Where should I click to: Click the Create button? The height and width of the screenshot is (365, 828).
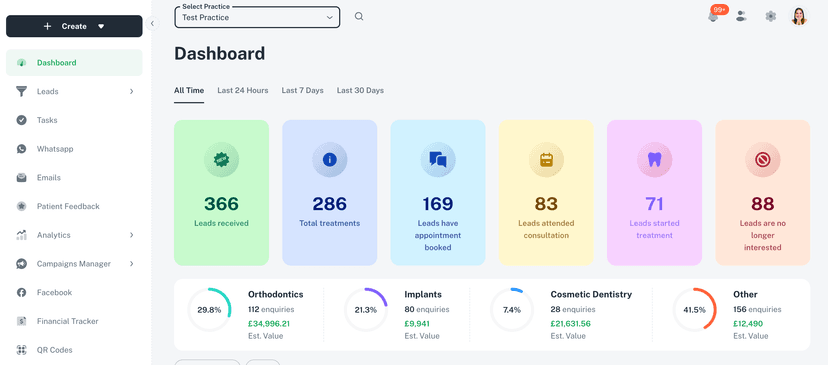pos(74,26)
